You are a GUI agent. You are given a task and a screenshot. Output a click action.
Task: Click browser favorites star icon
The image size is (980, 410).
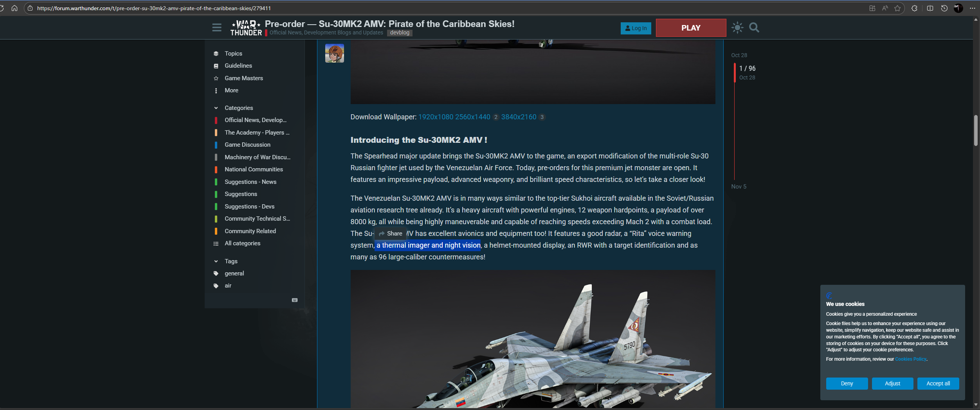click(x=897, y=8)
